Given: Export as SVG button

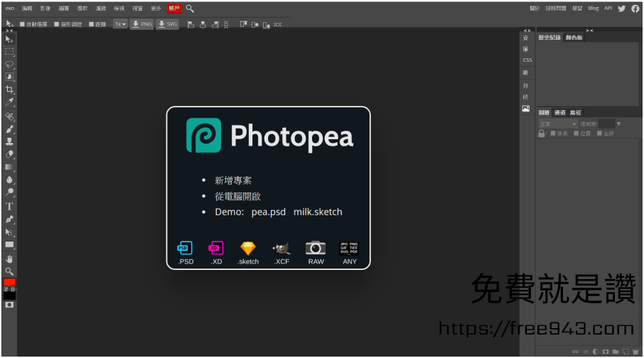Looking at the screenshot, I should 168,24.
